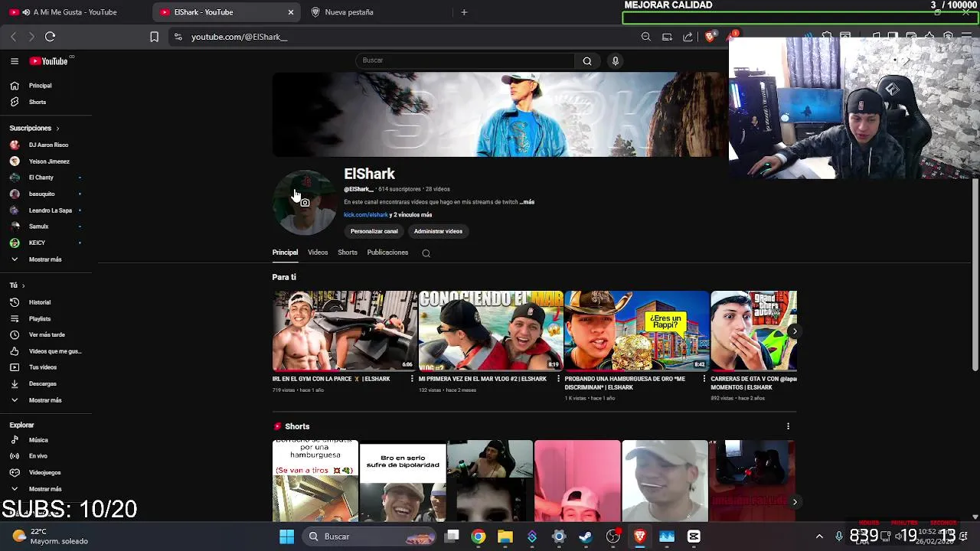
Task: Click the zoom out magnifier in address bar
Action: 646,37
